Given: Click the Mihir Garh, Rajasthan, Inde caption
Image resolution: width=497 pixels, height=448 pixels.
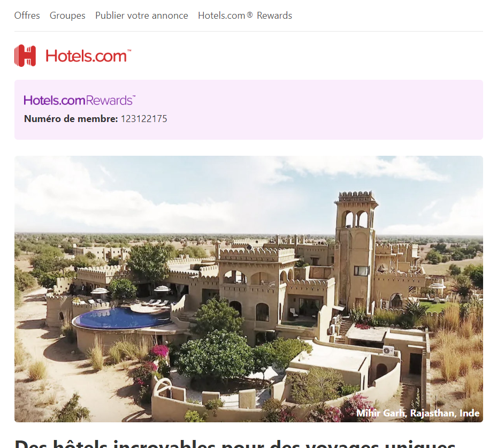Looking at the screenshot, I should [x=418, y=413].
